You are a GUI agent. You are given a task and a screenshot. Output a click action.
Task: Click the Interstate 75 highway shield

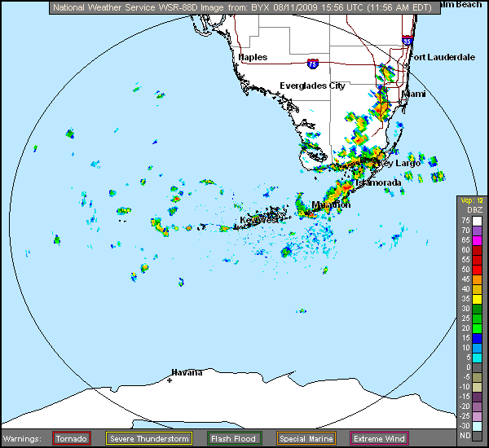[312, 63]
